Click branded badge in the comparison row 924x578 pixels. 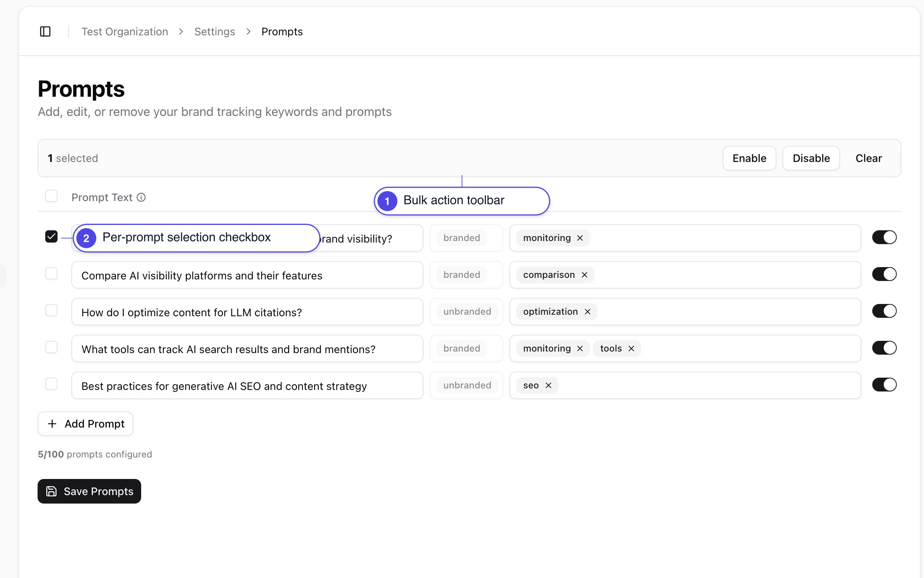461,275
